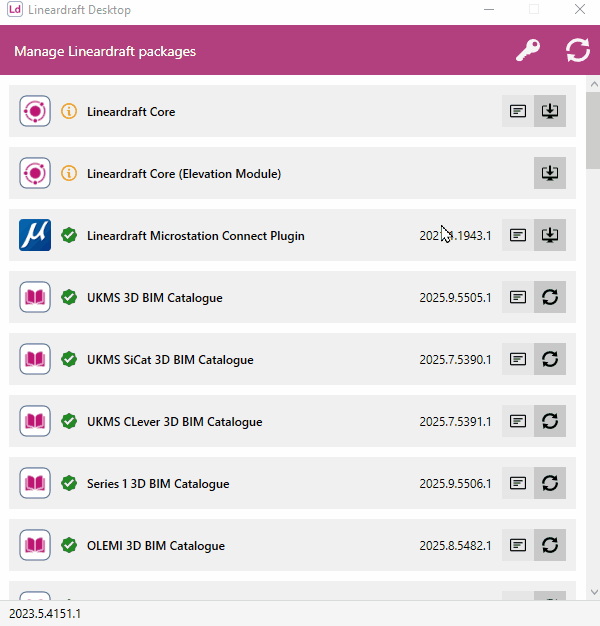Click the info status icon for Lineardraft Core
600x626 pixels.
point(69,111)
